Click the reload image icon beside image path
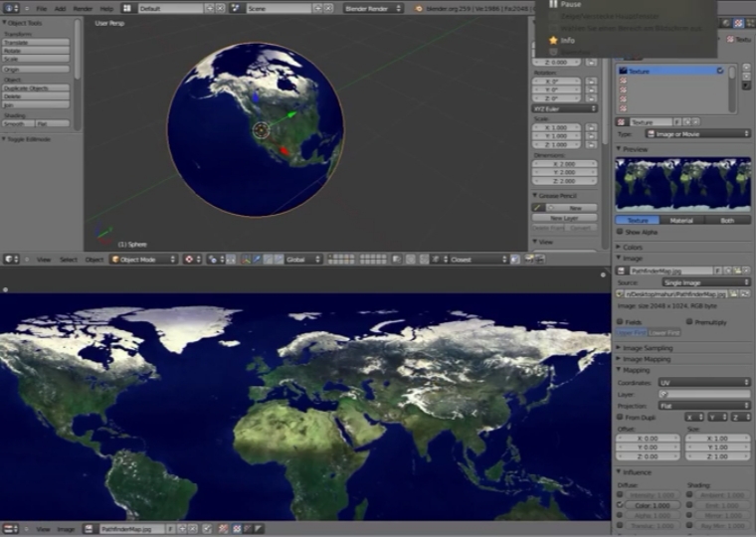This screenshot has width=756, height=537. point(745,293)
